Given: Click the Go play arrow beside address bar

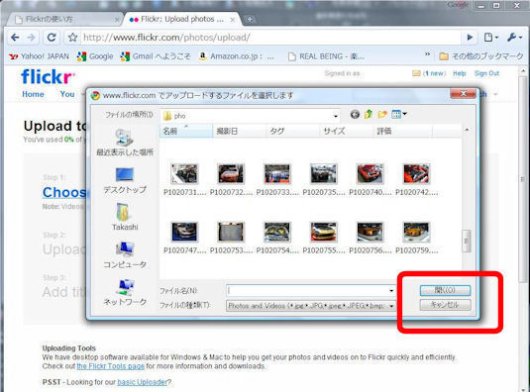Looking at the screenshot, I should [469, 37].
